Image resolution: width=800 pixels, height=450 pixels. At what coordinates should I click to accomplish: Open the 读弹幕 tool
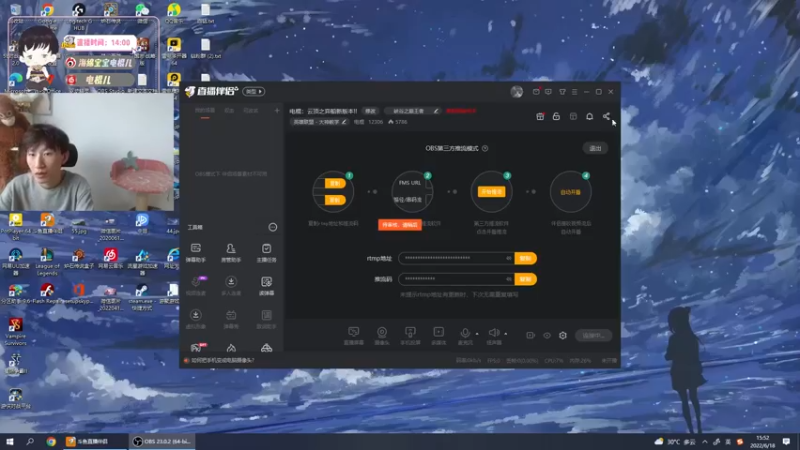click(x=266, y=286)
